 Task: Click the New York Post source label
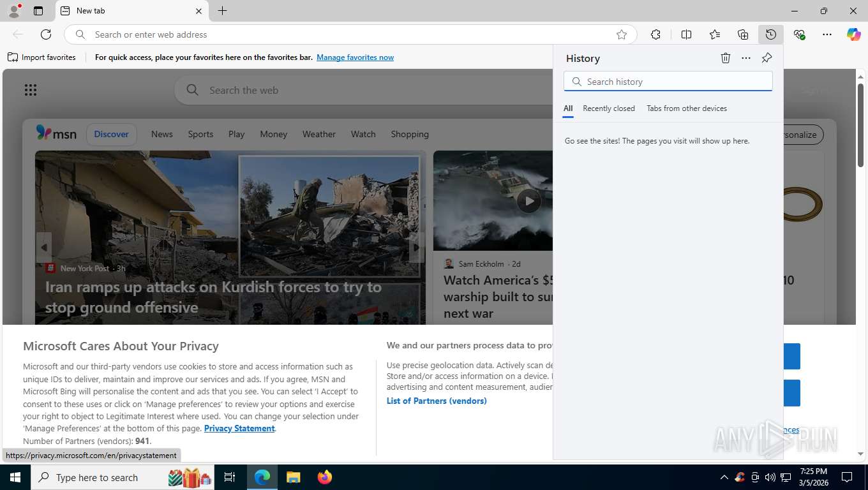coord(84,269)
